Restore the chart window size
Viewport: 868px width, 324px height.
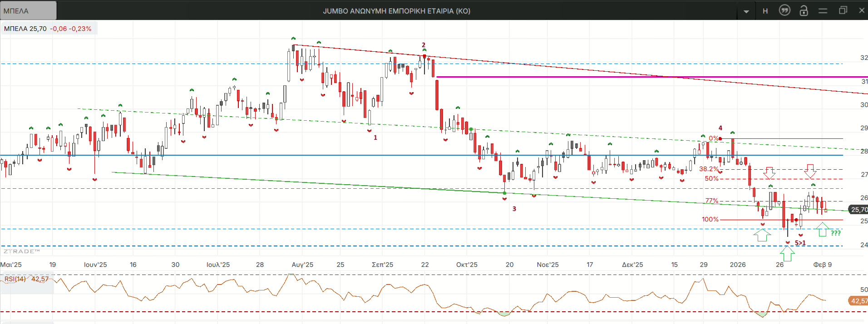[843, 10]
